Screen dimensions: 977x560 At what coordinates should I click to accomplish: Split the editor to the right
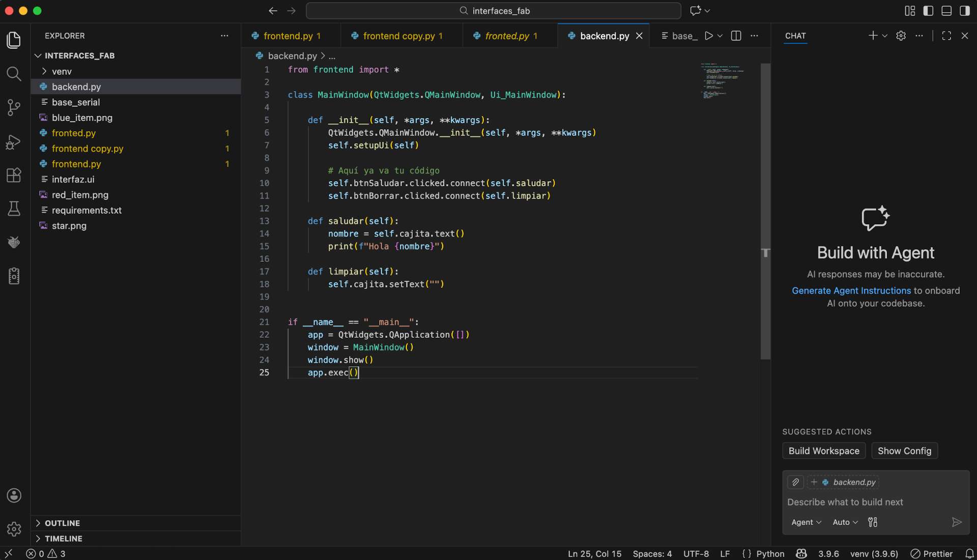click(x=736, y=36)
